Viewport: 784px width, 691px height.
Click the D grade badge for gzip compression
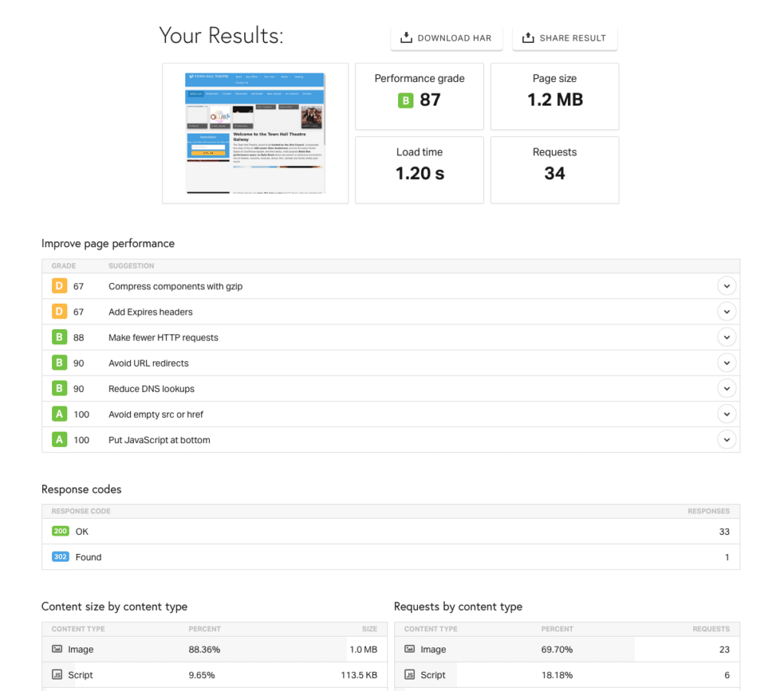(x=60, y=285)
